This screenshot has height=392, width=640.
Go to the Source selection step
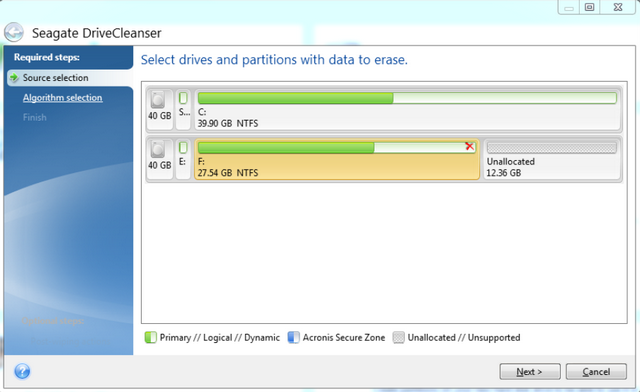(x=55, y=78)
